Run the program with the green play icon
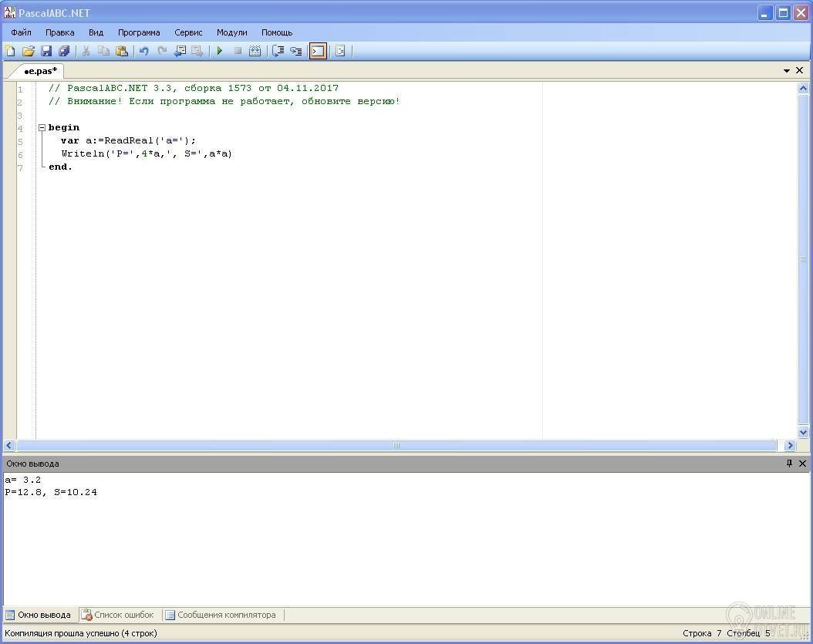This screenshot has height=644, width=813. click(220, 51)
